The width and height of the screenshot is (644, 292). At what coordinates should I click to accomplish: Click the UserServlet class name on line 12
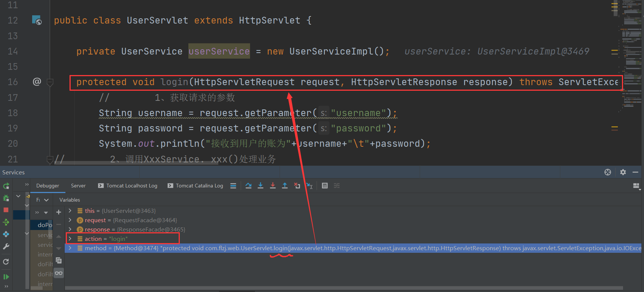pyautogui.click(x=157, y=20)
